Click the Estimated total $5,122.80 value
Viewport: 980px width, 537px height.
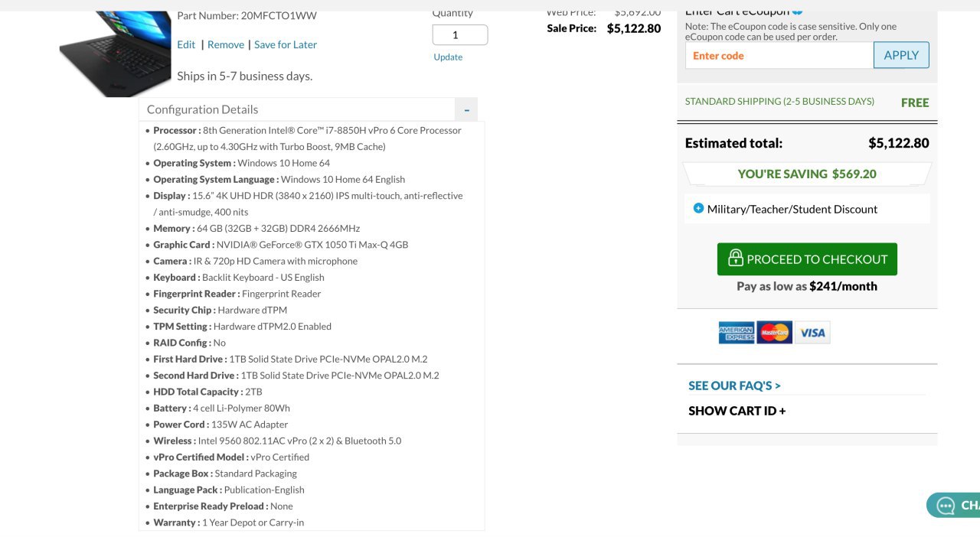coord(899,143)
